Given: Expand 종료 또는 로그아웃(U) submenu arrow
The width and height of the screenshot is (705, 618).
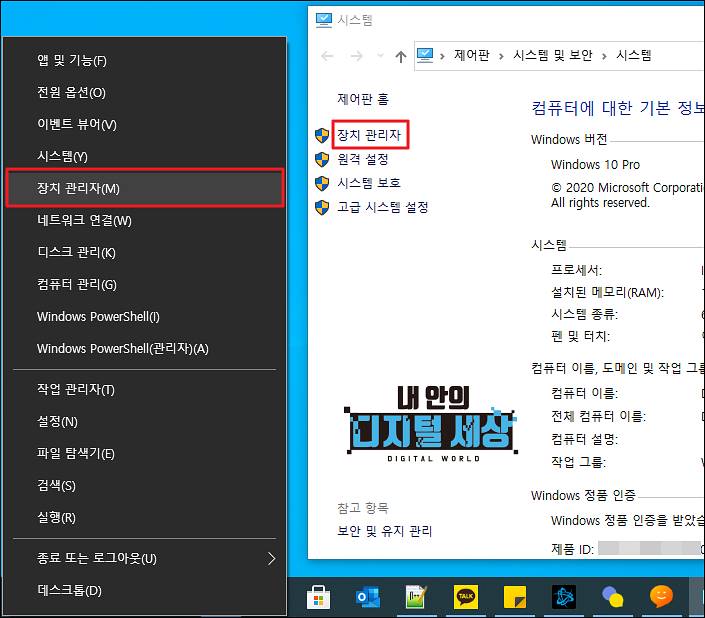Looking at the screenshot, I should (271, 558).
